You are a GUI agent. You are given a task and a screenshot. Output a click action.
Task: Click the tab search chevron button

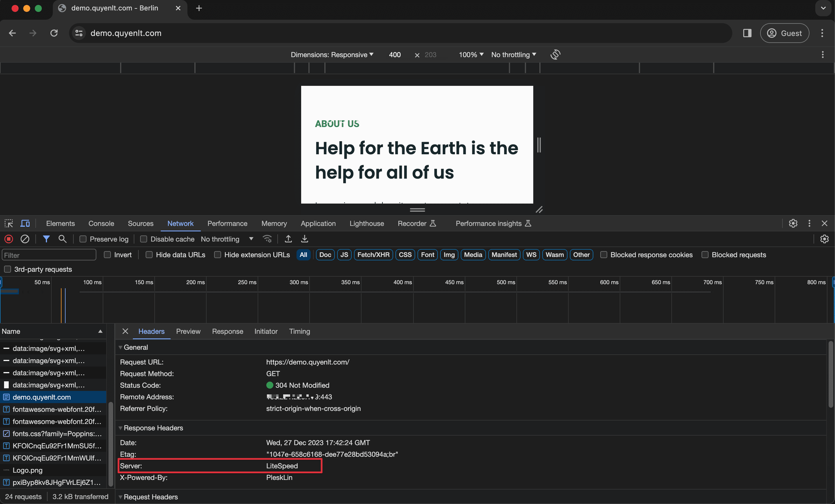click(823, 8)
